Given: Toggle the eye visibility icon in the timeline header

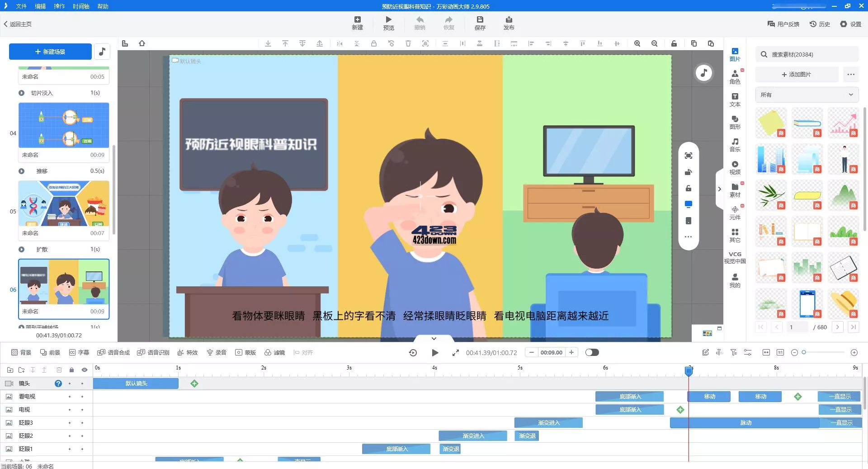Looking at the screenshot, I should [84, 370].
